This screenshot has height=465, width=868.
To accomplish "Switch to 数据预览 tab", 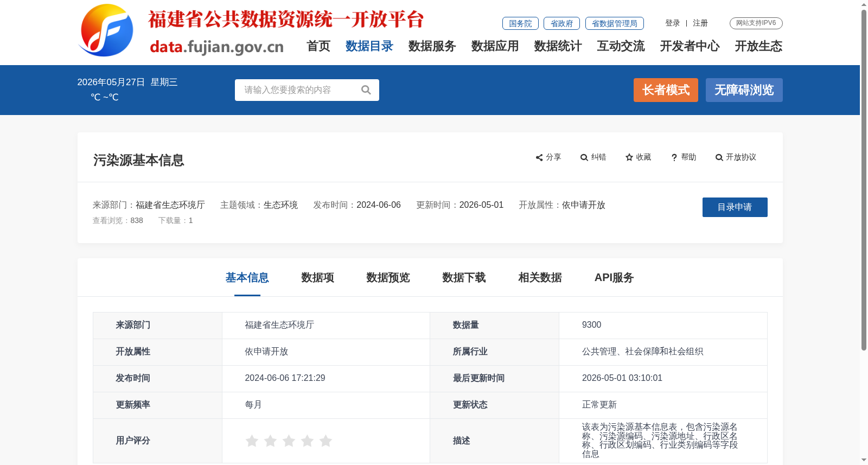I will click(388, 278).
